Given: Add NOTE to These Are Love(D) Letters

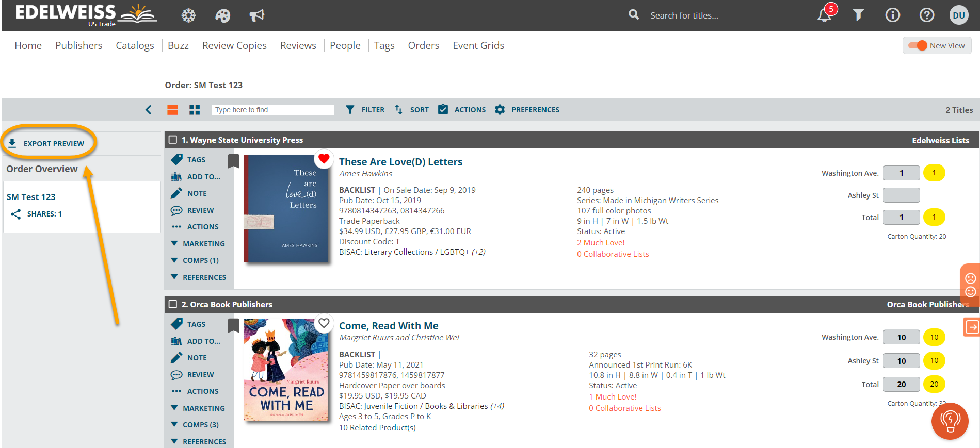Looking at the screenshot, I should coord(189,193).
